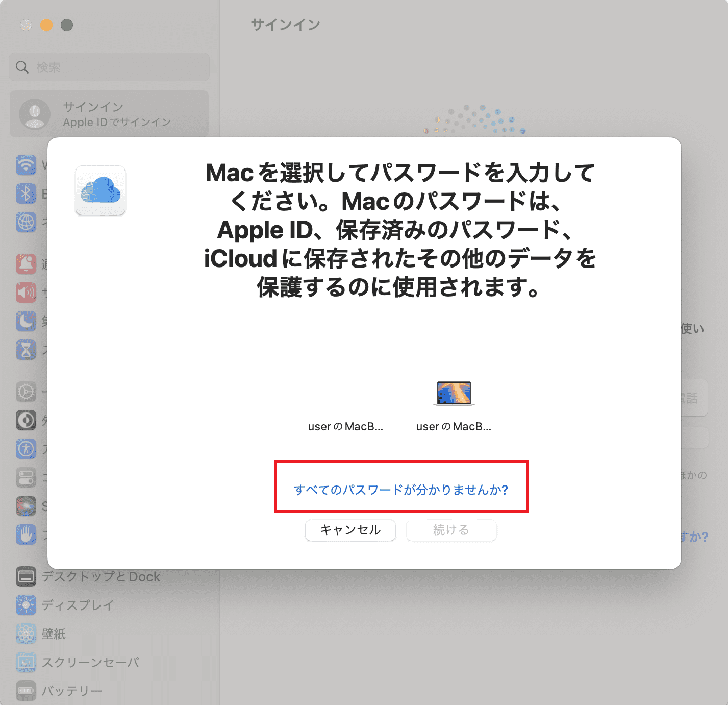Image resolution: width=728 pixels, height=705 pixels.
Task: Select the General gear icon in sidebar
Action: pos(26,392)
